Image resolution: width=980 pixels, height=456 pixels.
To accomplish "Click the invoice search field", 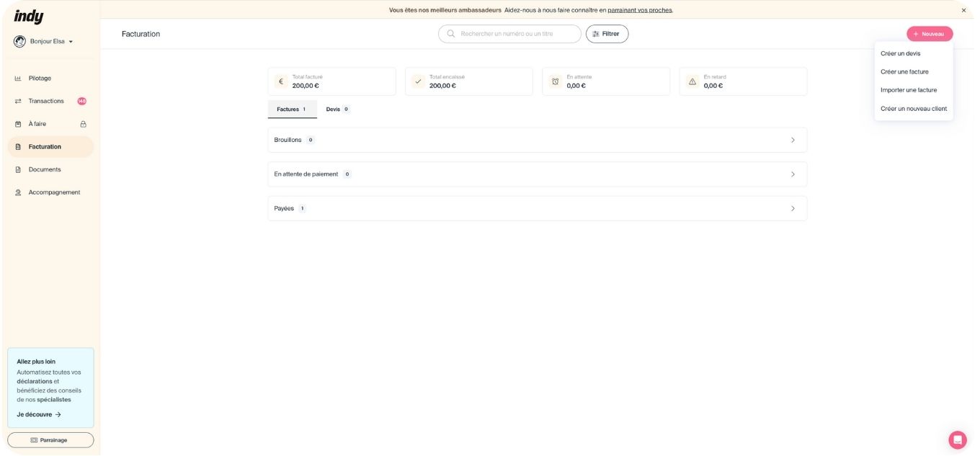I will 515,34.
